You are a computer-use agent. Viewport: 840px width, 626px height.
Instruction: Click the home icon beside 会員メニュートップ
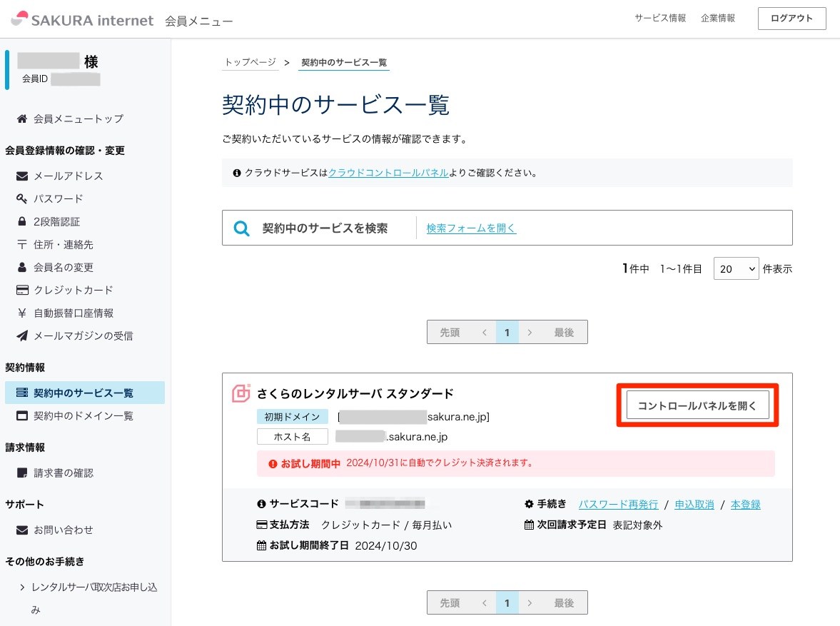pos(22,118)
